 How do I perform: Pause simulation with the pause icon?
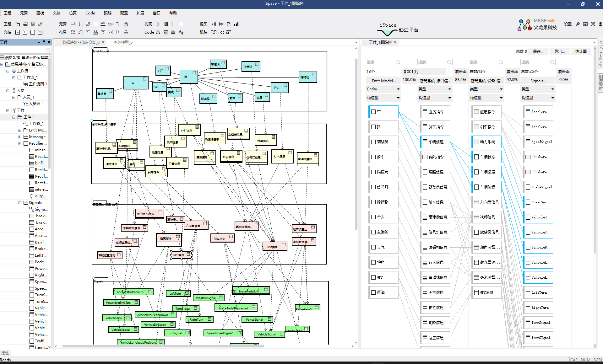coord(166,24)
